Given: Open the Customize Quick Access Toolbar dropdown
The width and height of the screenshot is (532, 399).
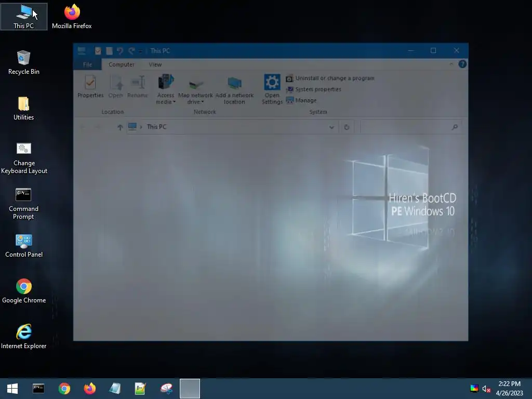Looking at the screenshot, I should (x=140, y=51).
